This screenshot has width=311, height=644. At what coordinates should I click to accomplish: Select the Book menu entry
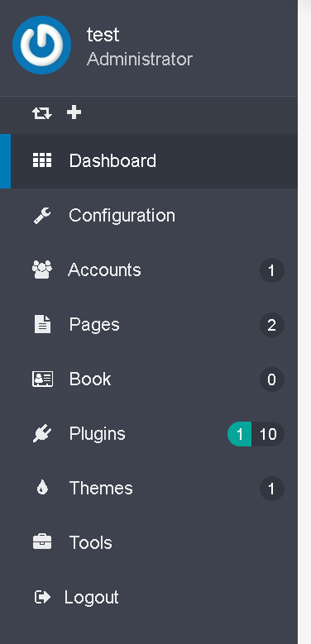[149, 379]
